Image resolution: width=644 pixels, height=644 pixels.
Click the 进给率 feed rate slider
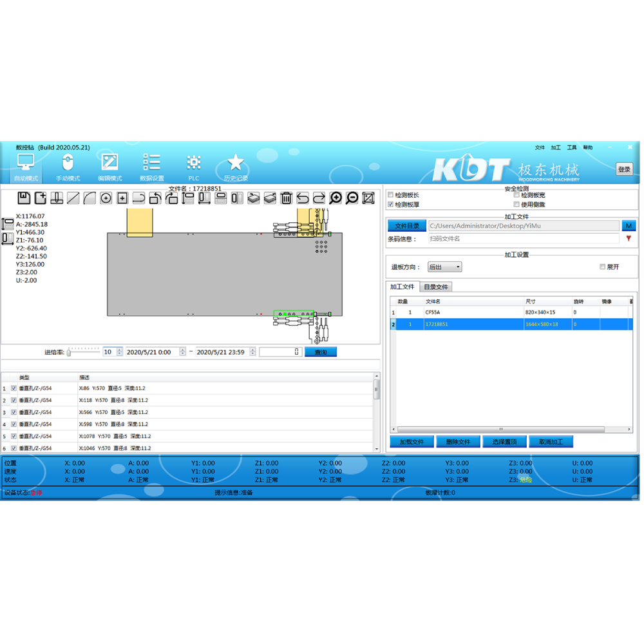[84, 352]
